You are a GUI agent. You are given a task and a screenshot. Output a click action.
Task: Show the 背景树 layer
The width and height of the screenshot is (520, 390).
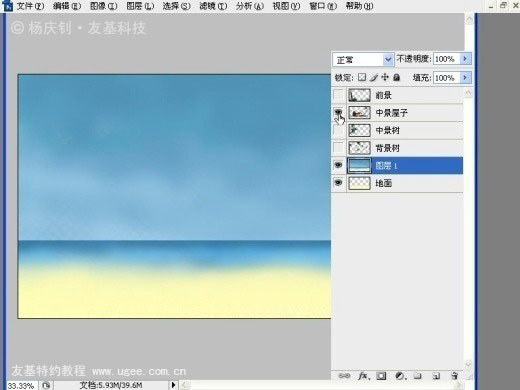click(338, 148)
